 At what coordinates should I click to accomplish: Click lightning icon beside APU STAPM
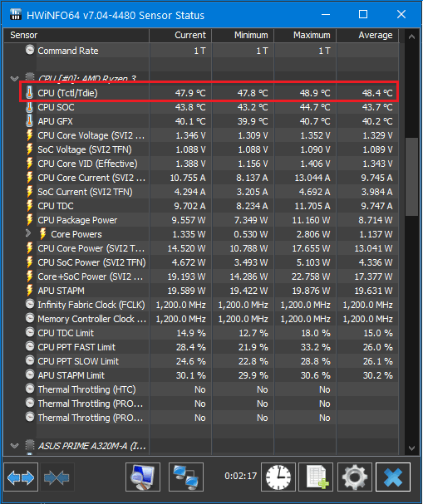coord(29,291)
